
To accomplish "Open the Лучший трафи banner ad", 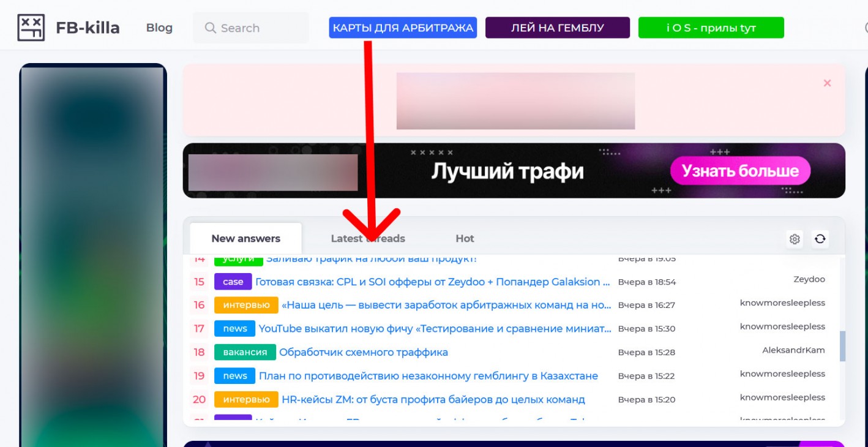I will click(x=514, y=171).
